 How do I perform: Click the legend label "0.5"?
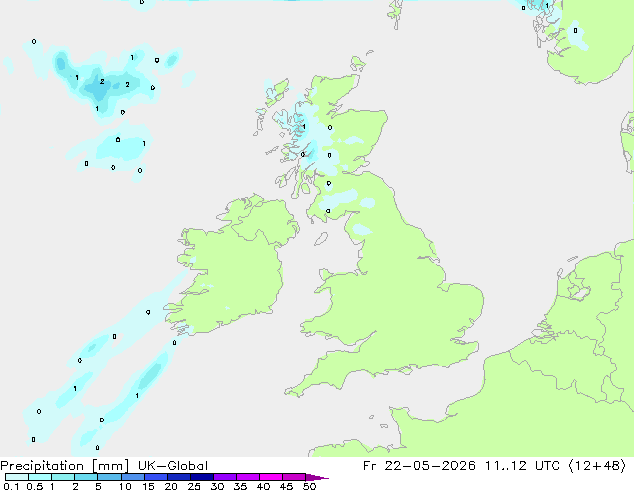[x=34, y=486]
